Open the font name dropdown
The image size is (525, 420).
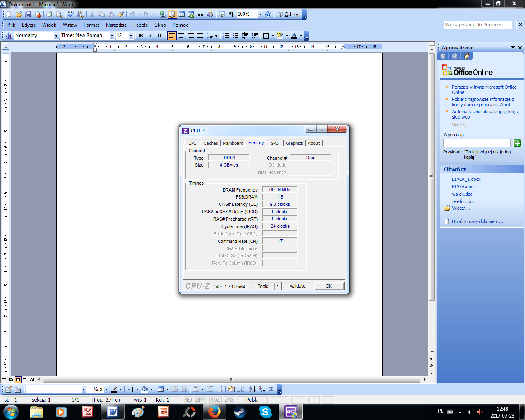pos(112,36)
